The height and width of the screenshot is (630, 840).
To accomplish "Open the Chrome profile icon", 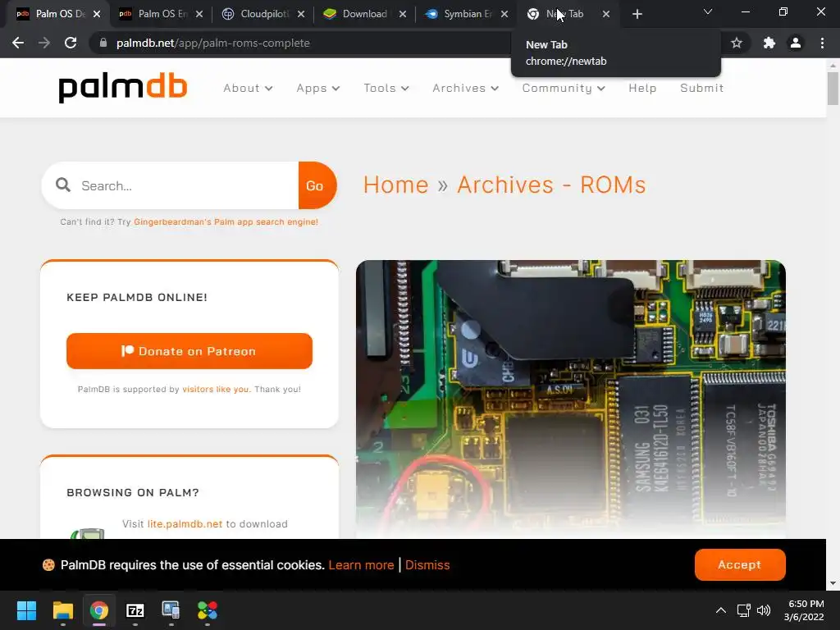I will point(796,43).
